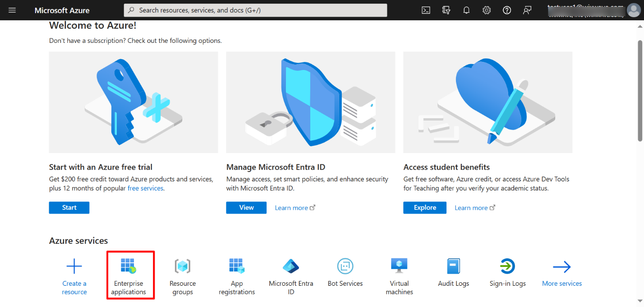This screenshot has height=307, width=644.
Task: Open the Help question mark menu
Action: 507,10
